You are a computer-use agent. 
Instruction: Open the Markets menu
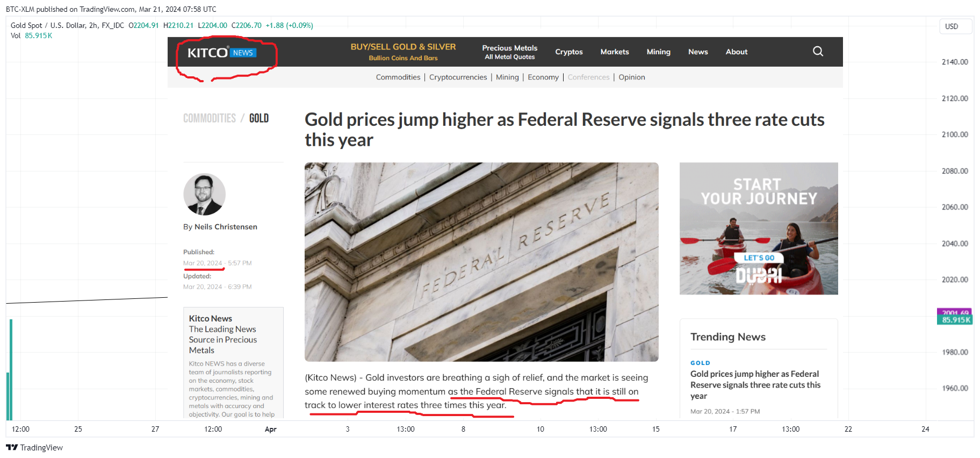tap(615, 52)
